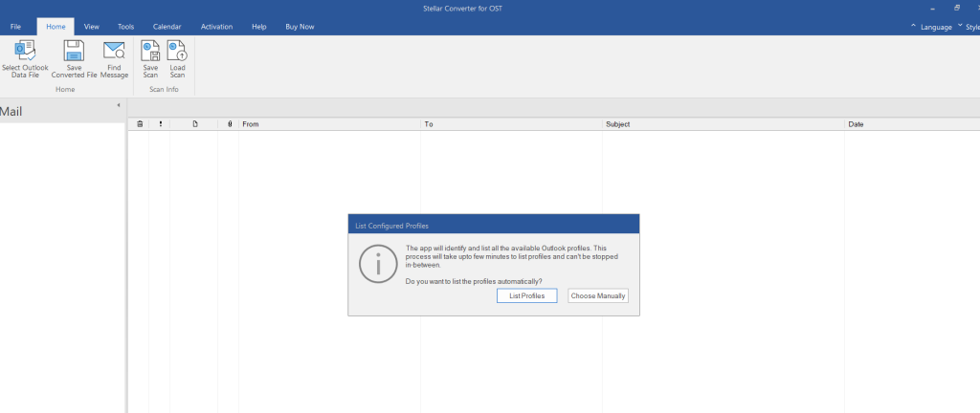
Task: Sort by the attachment paperclip column
Action: pyautogui.click(x=230, y=124)
